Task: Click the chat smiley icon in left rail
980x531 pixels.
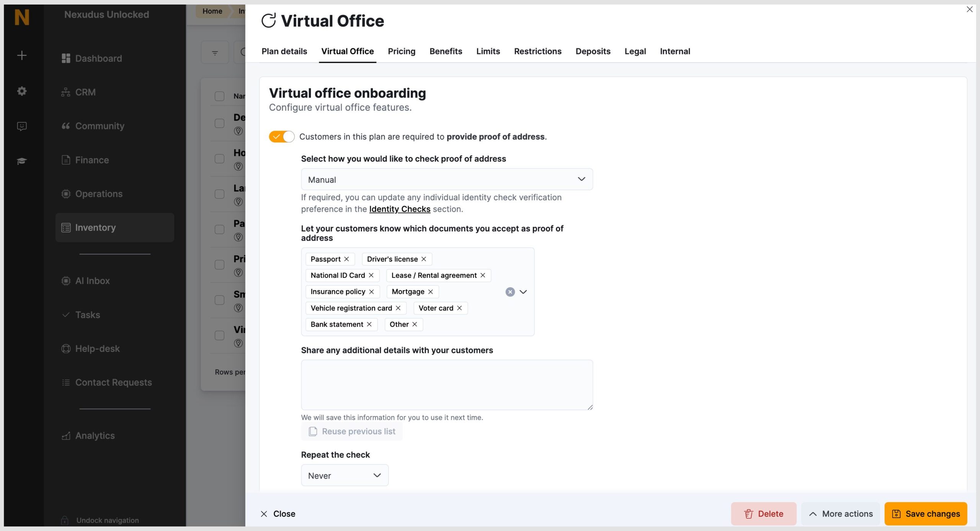Action: coord(22,126)
